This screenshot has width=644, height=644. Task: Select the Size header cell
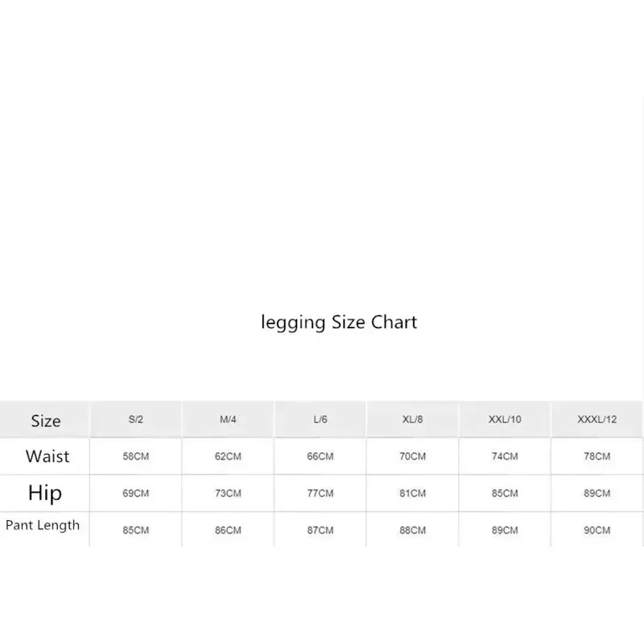[x=46, y=420]
